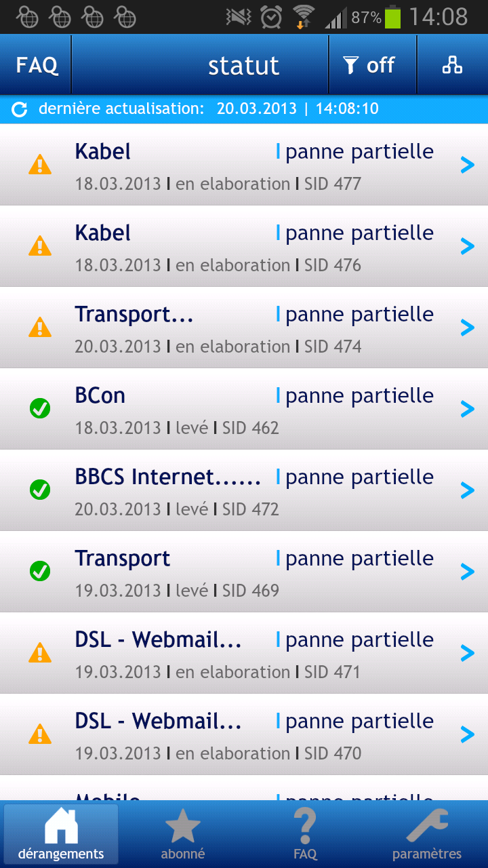
Task: Tap the network hierarchy icon in header
Action: (x=452, y=65)
